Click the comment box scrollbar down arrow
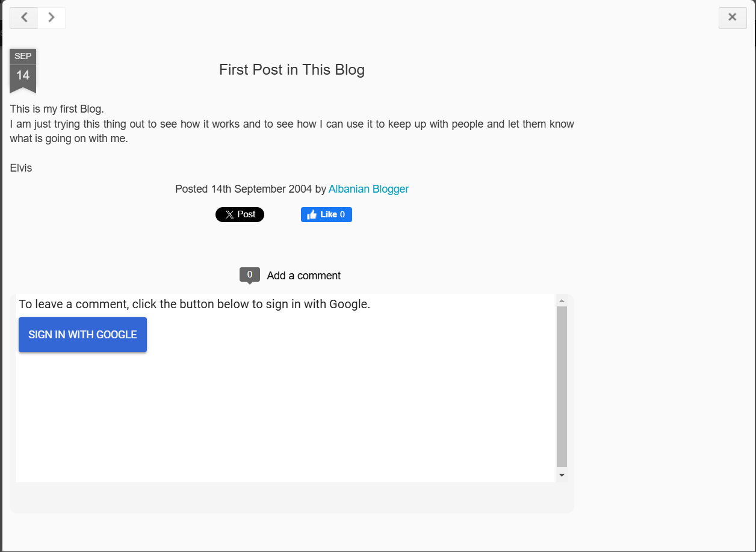The image size is (756, 552). pos(562,476)
